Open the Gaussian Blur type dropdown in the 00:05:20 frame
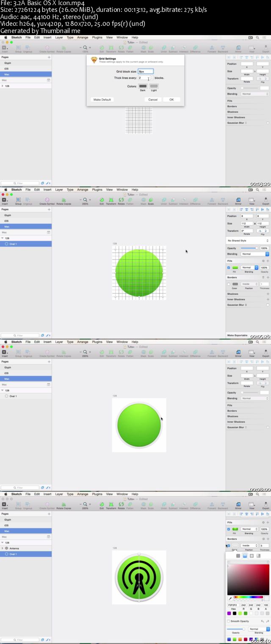271x644 pixels. click(246, 305)
